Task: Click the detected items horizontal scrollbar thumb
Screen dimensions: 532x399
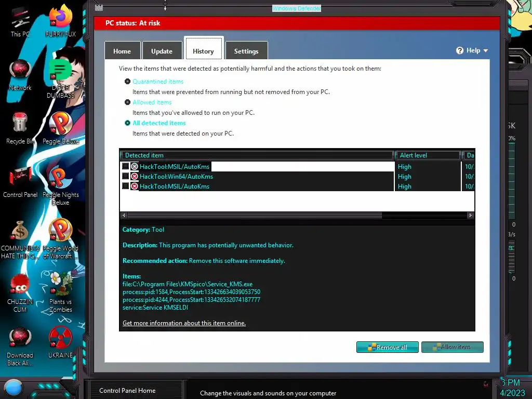Action: pos(255,215)
